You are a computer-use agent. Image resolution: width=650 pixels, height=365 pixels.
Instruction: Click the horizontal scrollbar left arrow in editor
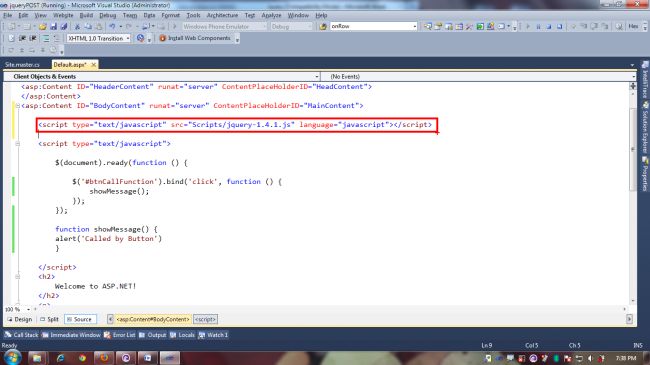click(x=35, y=309)
